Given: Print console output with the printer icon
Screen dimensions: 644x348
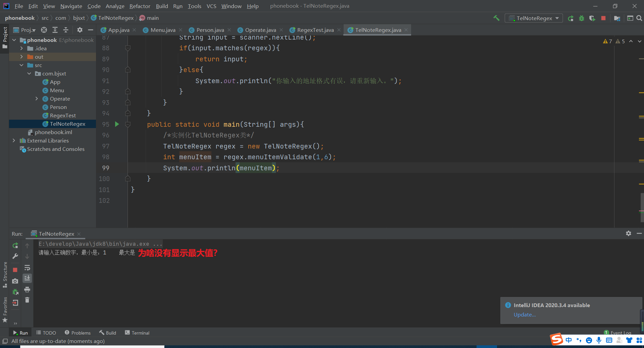Looking at the screenshot, I should (27, 289).
